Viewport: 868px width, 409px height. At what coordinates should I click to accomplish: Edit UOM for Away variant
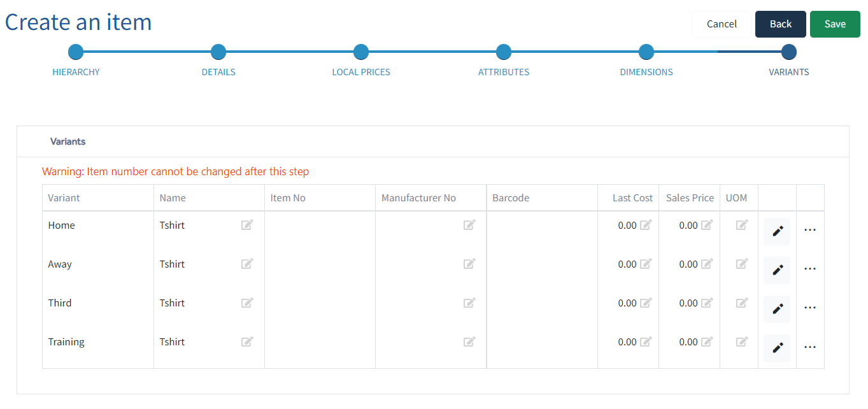(742, 264)
